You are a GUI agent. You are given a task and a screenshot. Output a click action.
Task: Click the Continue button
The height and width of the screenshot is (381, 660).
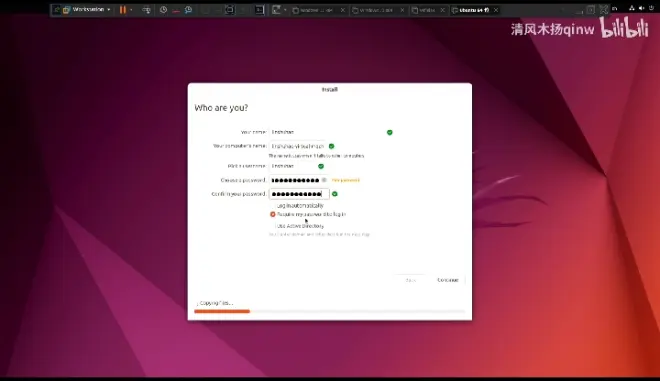coord(447,280)
